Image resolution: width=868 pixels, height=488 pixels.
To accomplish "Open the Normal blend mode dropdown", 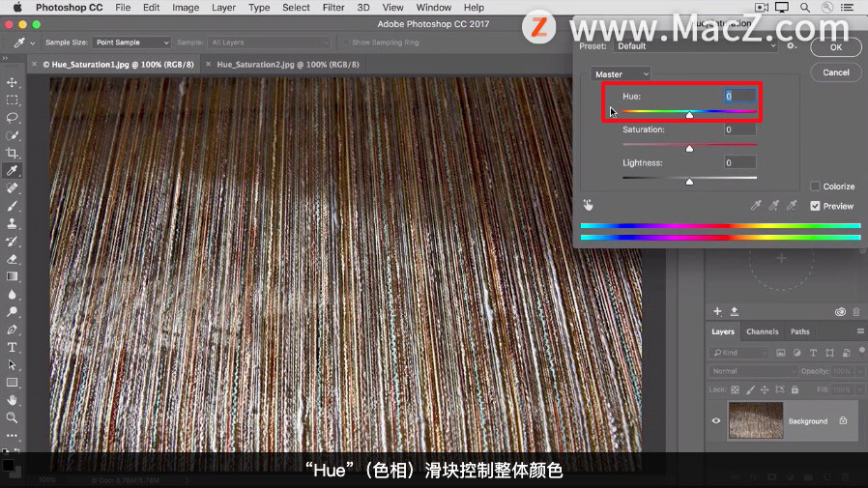I will (753, 371).
